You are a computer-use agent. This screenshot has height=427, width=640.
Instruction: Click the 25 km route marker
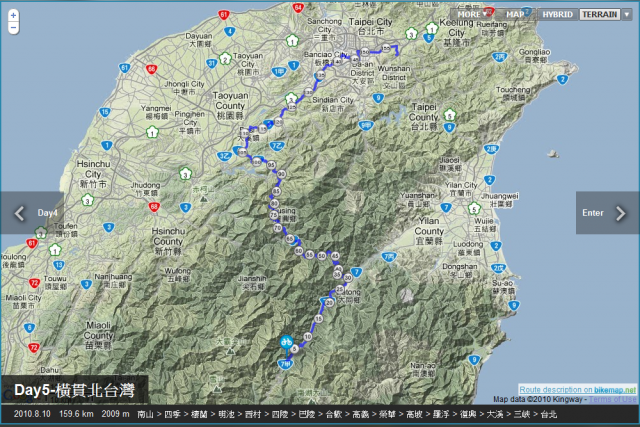pyautogui.click(x=340, y=289)
